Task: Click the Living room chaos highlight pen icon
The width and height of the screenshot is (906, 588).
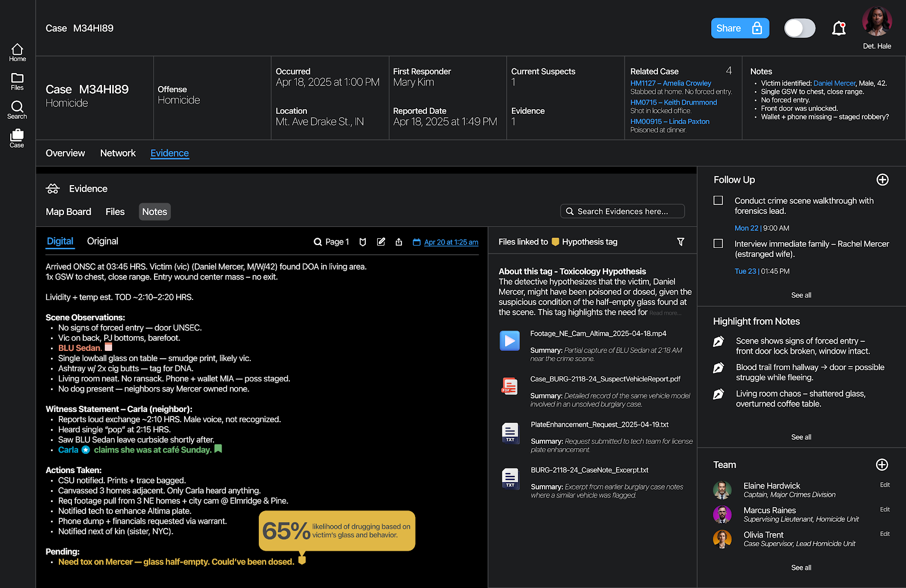Action: click(x=719, y=394)
